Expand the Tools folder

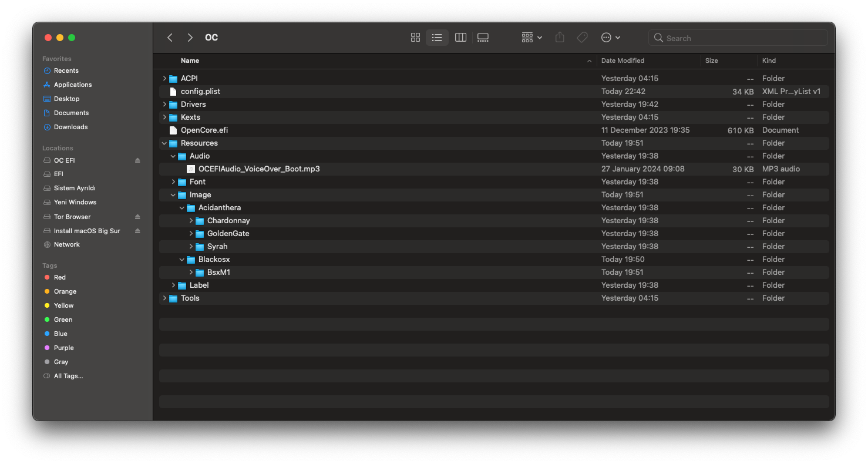(x=164, y=298)
